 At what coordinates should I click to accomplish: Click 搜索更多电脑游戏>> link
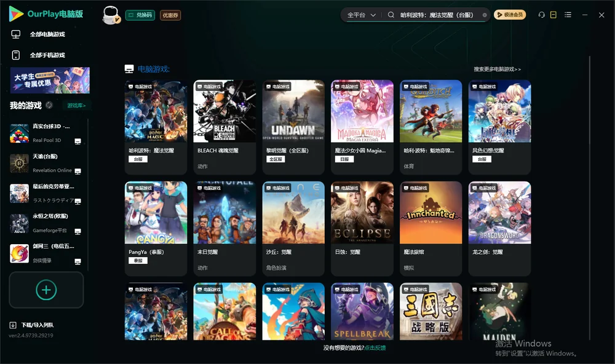tap(497, 69)
